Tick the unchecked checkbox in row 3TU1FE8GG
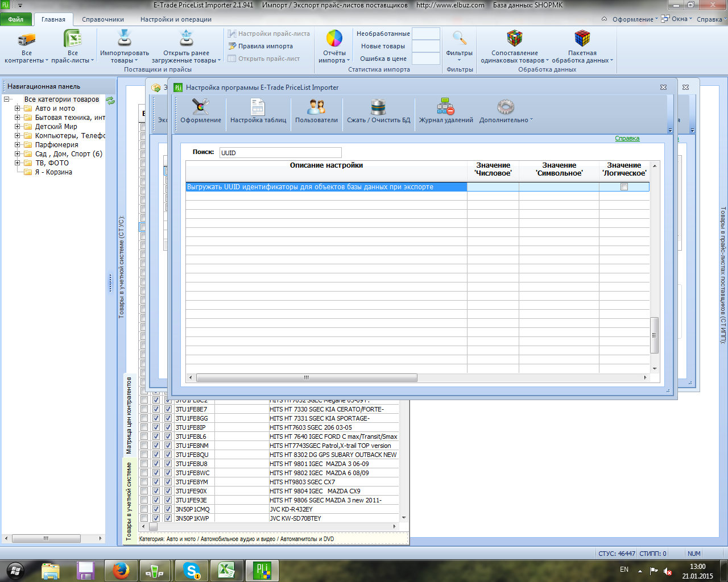The image size is (728, 582). pyautogui.click(x=144, y=418)
